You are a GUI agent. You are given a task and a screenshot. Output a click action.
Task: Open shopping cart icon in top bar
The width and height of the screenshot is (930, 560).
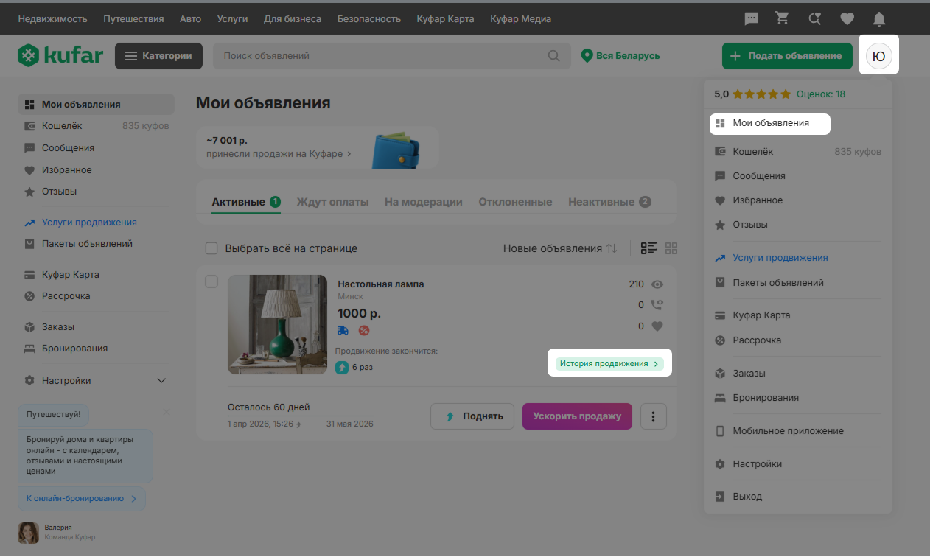click(782, 19)
